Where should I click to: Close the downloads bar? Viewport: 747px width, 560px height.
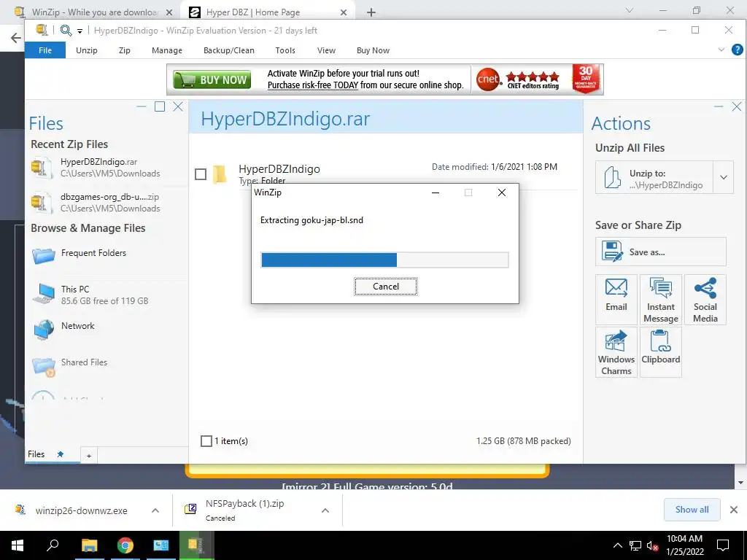coord(734,510)
